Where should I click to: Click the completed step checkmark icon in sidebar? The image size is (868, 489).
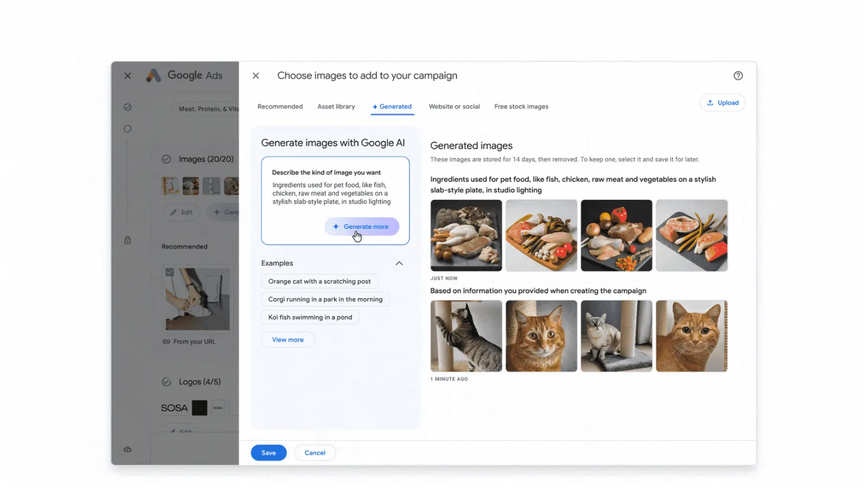point(127,107)
